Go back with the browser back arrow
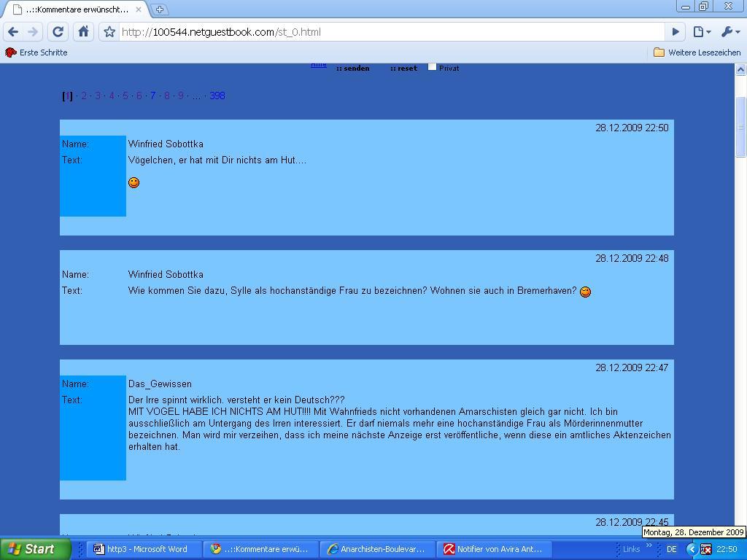 [x=13, y=32]
